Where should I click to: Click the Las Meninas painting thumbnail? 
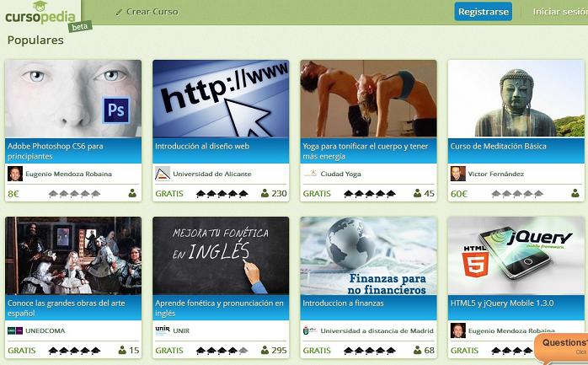click(73, 255)
